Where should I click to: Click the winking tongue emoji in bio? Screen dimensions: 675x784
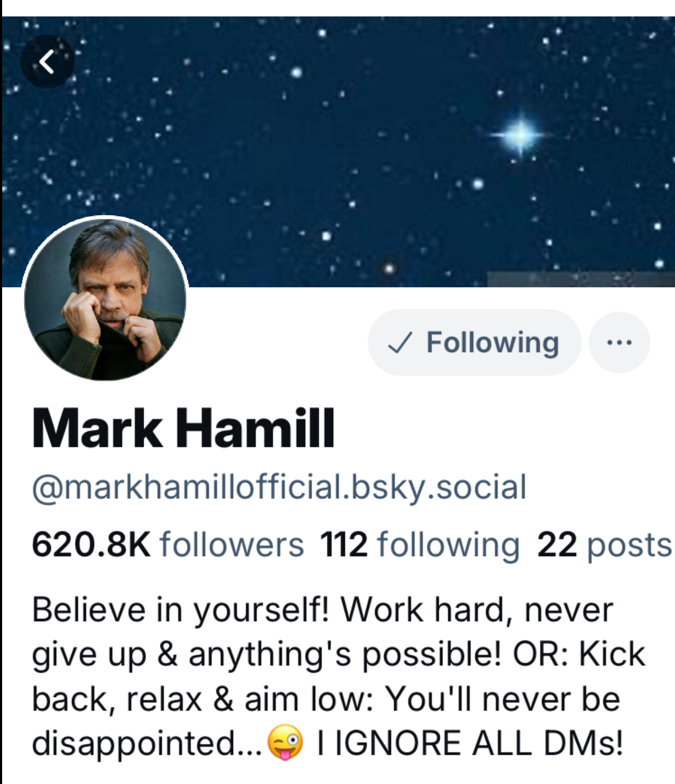285,742
